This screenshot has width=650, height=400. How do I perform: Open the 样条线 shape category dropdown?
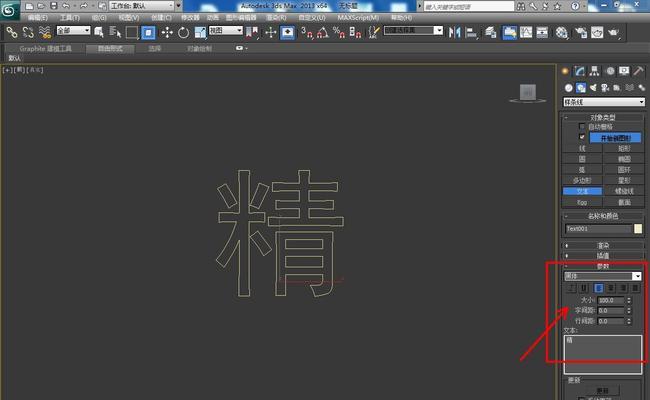tap(604, 102)
